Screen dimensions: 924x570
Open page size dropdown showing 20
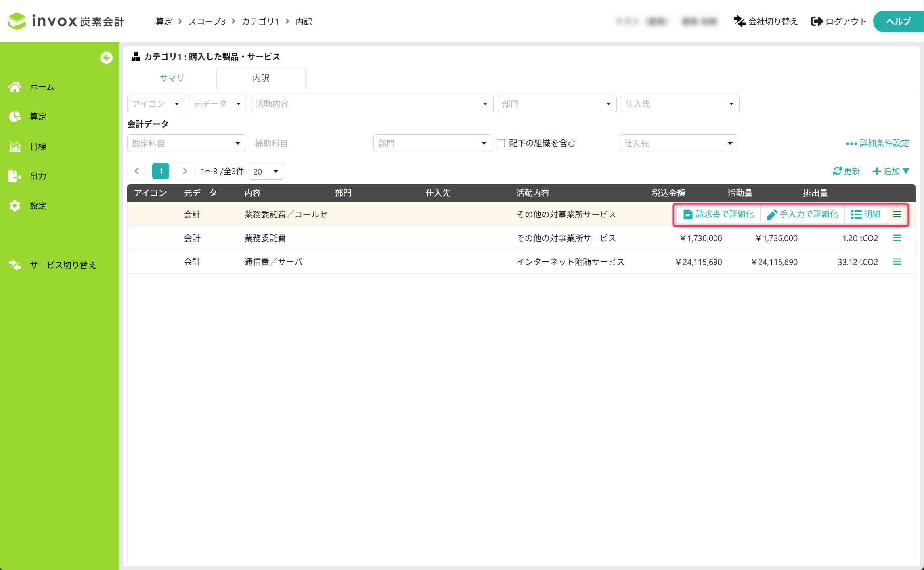pos(266,172)
